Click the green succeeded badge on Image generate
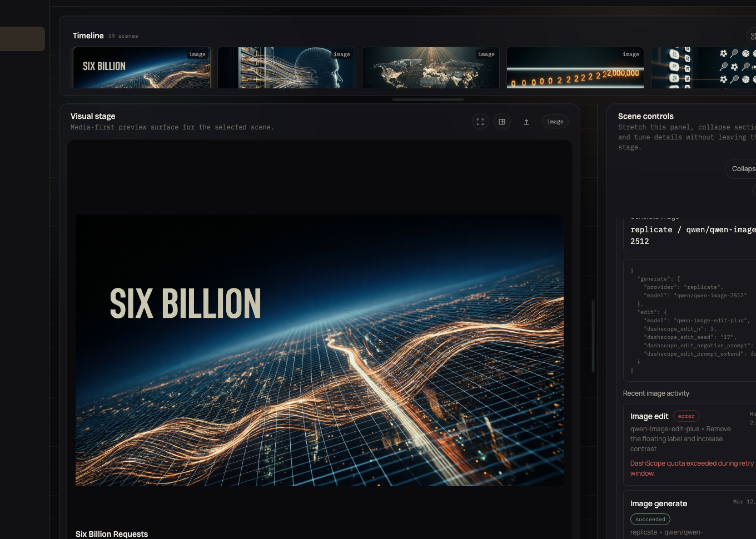This screenshot has height=539, width=756. coord(650,520)
